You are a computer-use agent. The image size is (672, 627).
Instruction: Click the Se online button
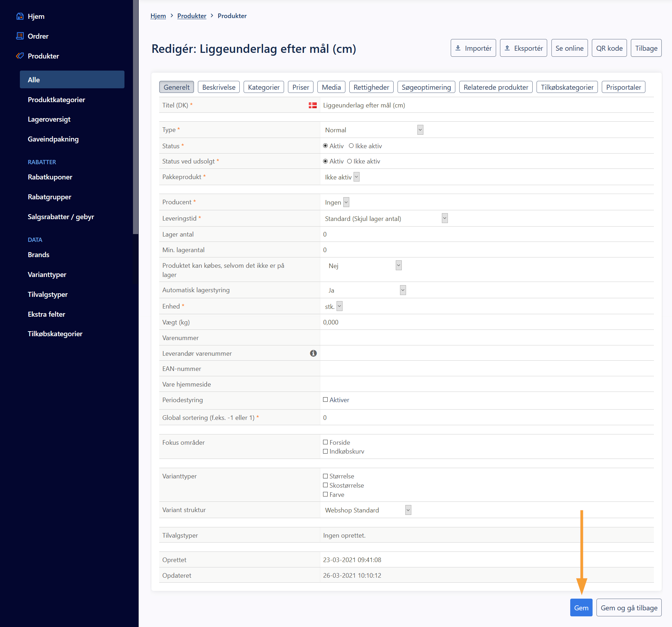pos(570,48)
